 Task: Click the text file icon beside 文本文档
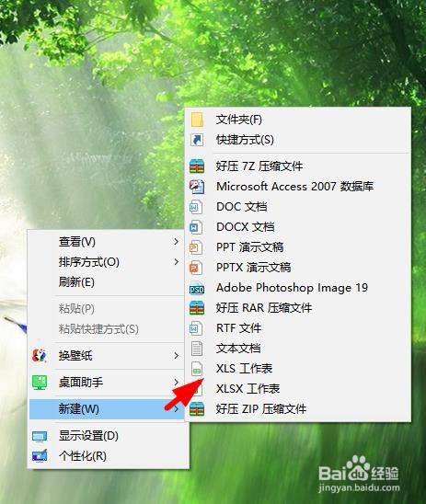click(x=197, y=349)
